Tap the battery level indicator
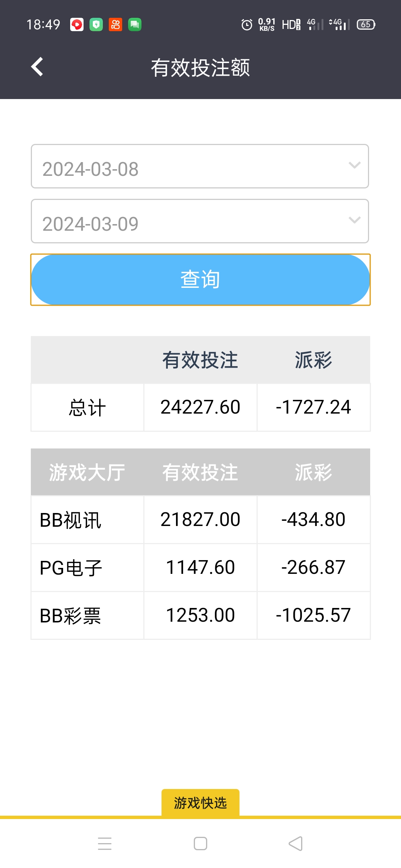The width and height of the screenshot is (401, 868). [366, 24]
